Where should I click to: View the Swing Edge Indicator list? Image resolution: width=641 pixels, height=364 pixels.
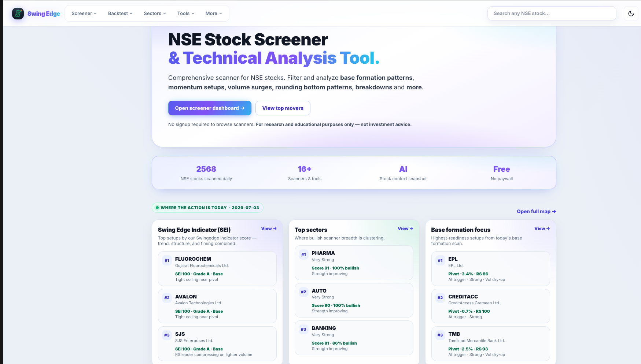pyautogui.click(x=269, y=229)
